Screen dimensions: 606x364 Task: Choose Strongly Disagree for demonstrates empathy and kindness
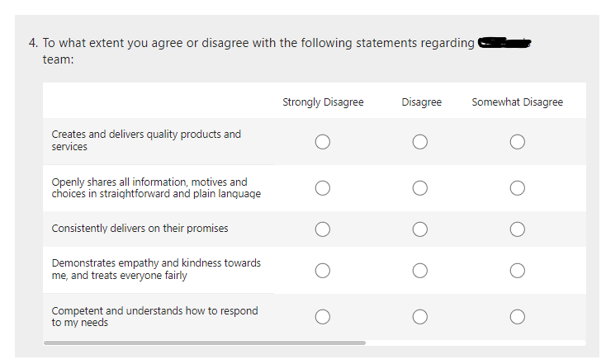coord(322,270)
